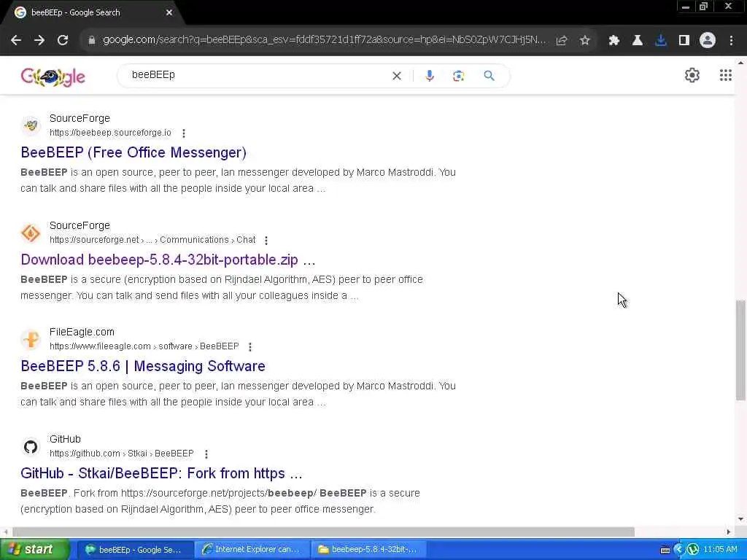747x560 pixels.
Task: Open BeeBEEP (Free Office Messenger) link
Action: (x=133, y=152)
